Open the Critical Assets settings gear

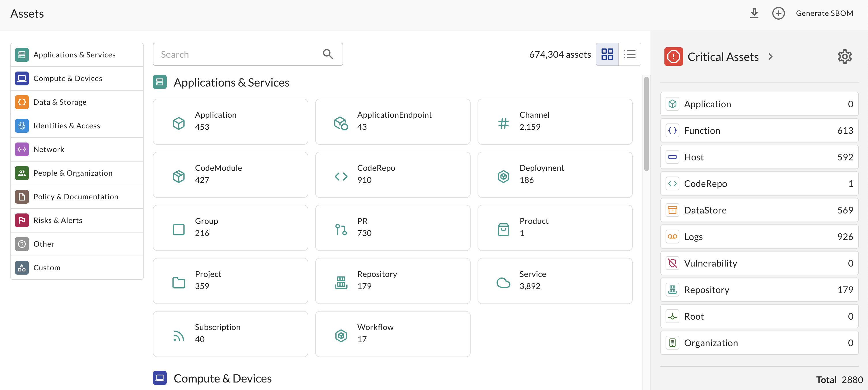coord(844,56)
